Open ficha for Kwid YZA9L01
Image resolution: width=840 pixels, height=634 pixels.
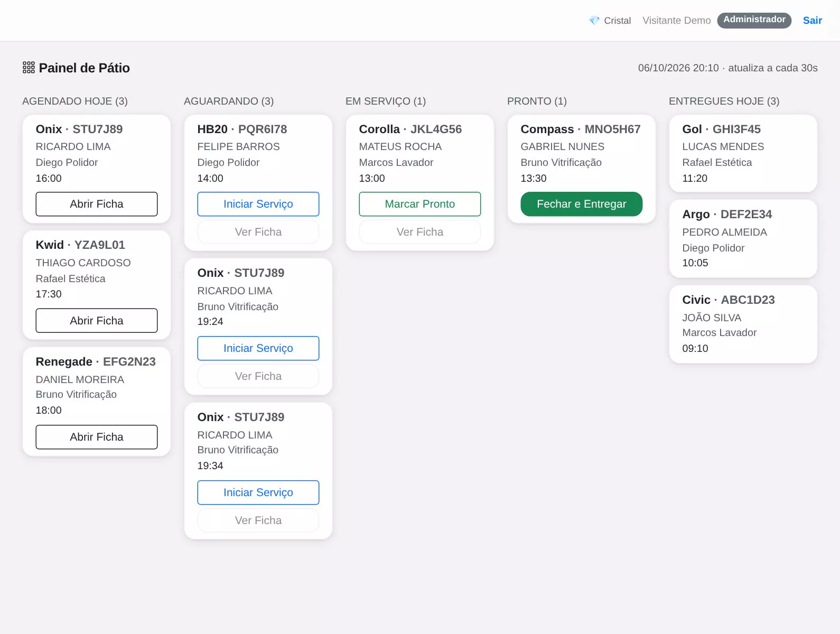pos(97,321)
